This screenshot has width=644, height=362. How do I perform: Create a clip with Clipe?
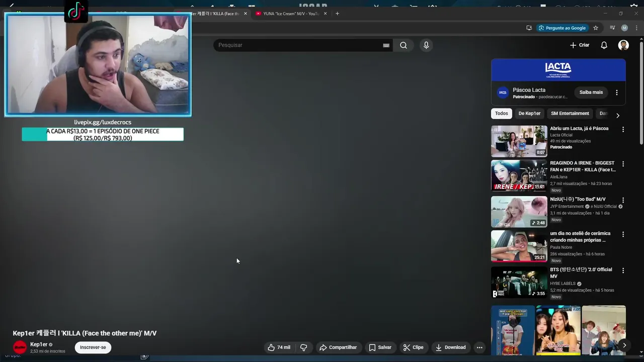tap(413, 347)
